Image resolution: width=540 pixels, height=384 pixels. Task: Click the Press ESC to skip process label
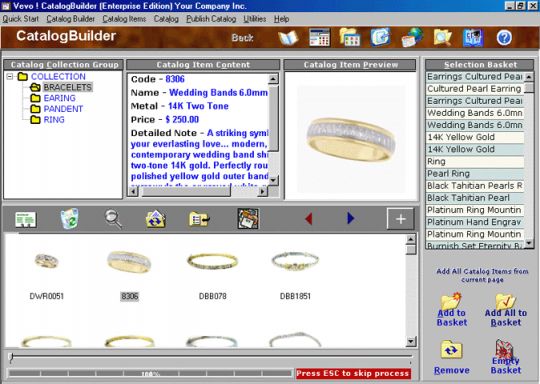coord(353,373)
